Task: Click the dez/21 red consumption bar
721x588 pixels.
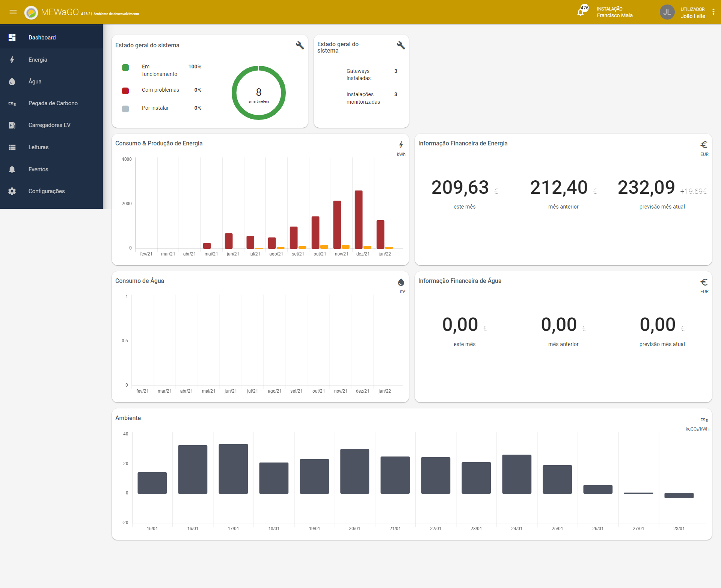Action: coord(359,219)
